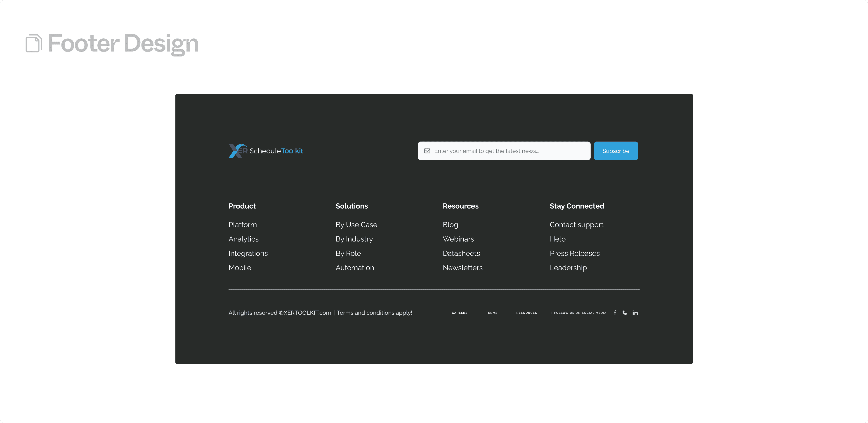Image resolution: width=868 pixels, height=423 pixels.
Task: Open the LinkedIn social icon
Action: click(x=635, y=313)
